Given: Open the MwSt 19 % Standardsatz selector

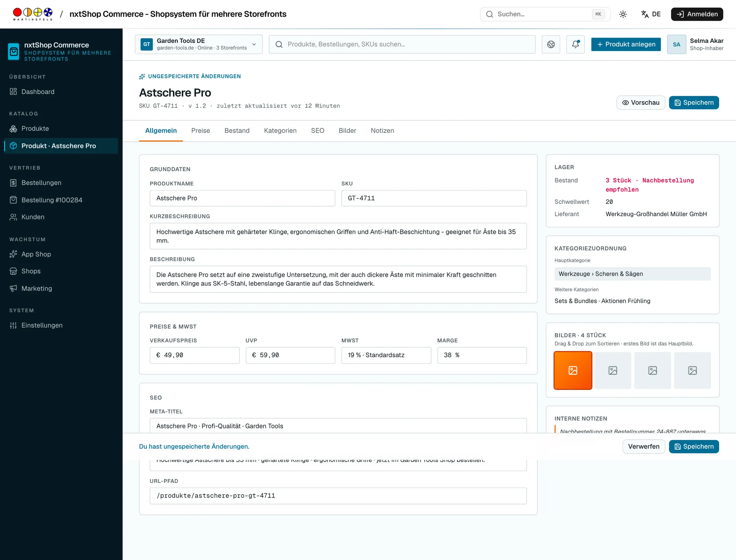Looking at the screenshot, I should click(x=386, y=355).
